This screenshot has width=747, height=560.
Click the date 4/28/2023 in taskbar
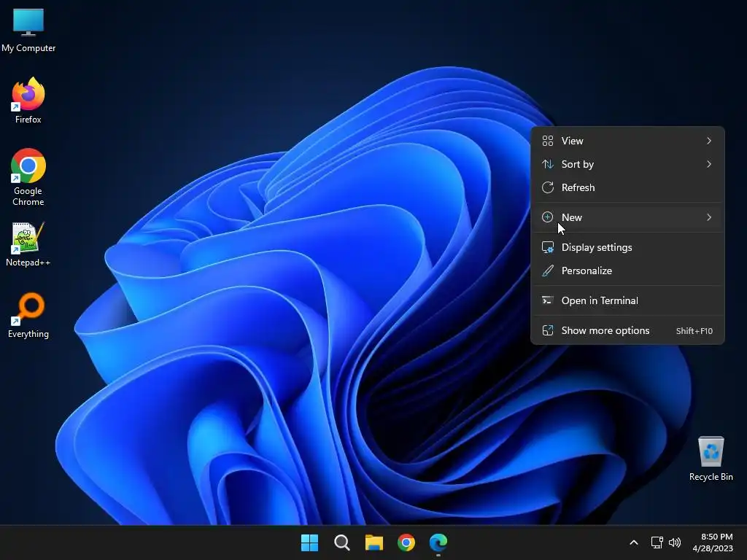tap(713, 548)
